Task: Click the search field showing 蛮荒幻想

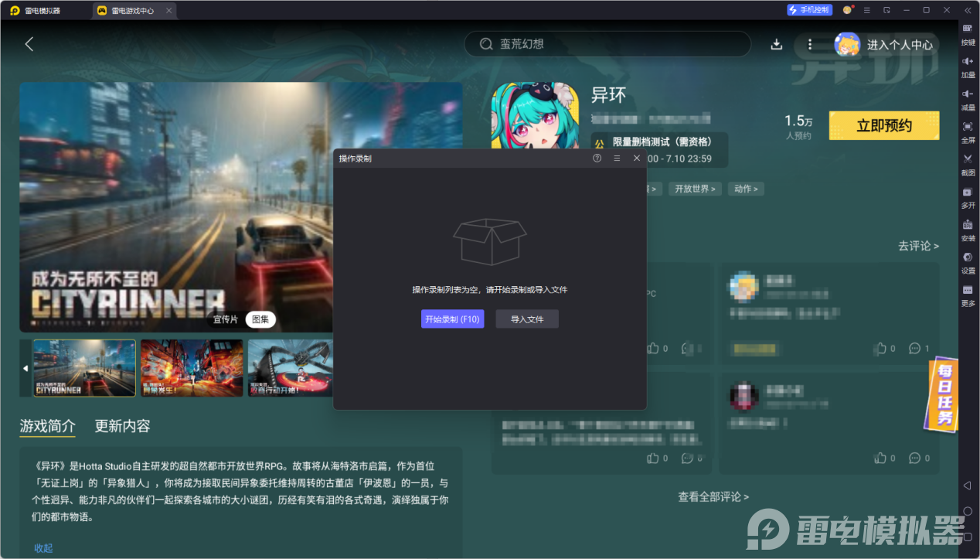Action: [607, 44]
